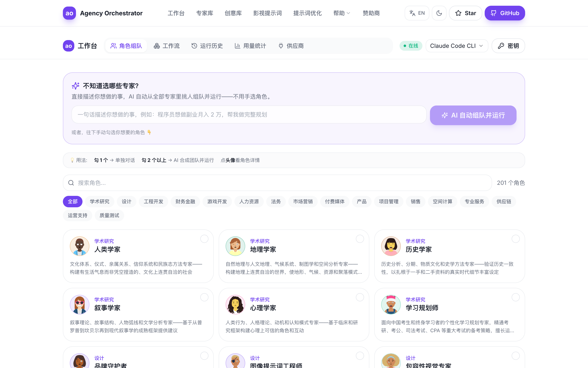The height and width of the screenshot is (368, 588).
Task: Click the magnifier icon in the role search
Action: pyautogui.click(x=71, y=183)
